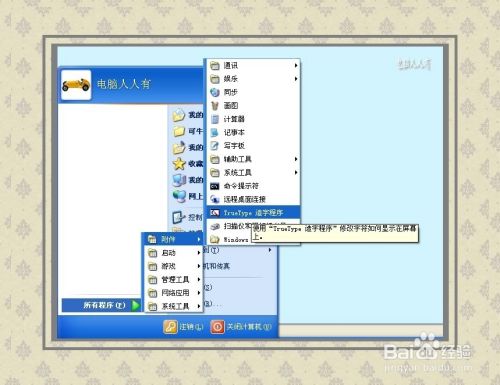Select the highlighted TrueType 造字程序 entry
Image resolution: width=500 pixels, height=385 pixels.
tap(253, 212)
